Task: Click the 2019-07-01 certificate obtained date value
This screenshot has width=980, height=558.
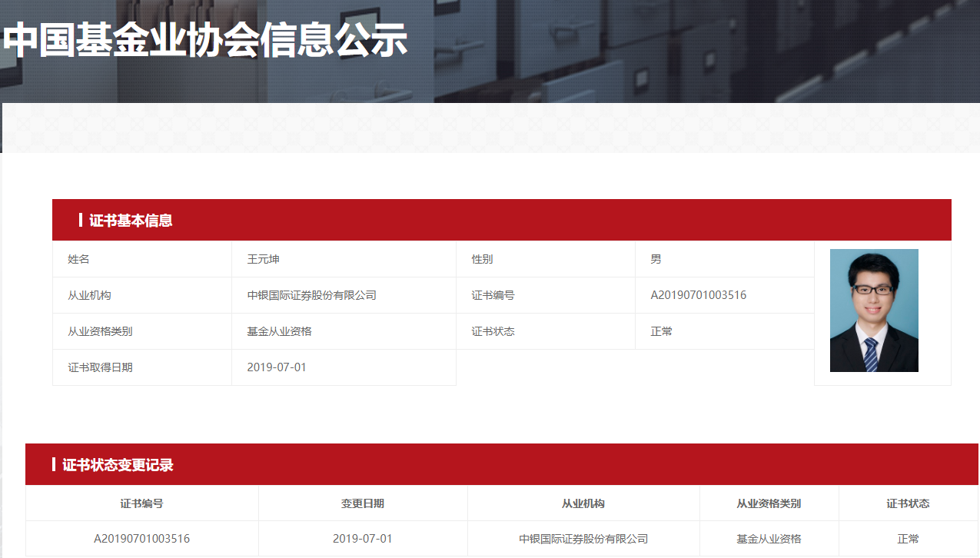Action: click(x=277, y=367)
